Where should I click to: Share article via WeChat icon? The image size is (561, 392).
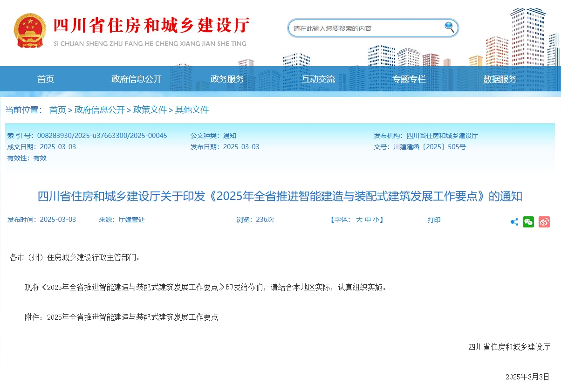(528, 222)
